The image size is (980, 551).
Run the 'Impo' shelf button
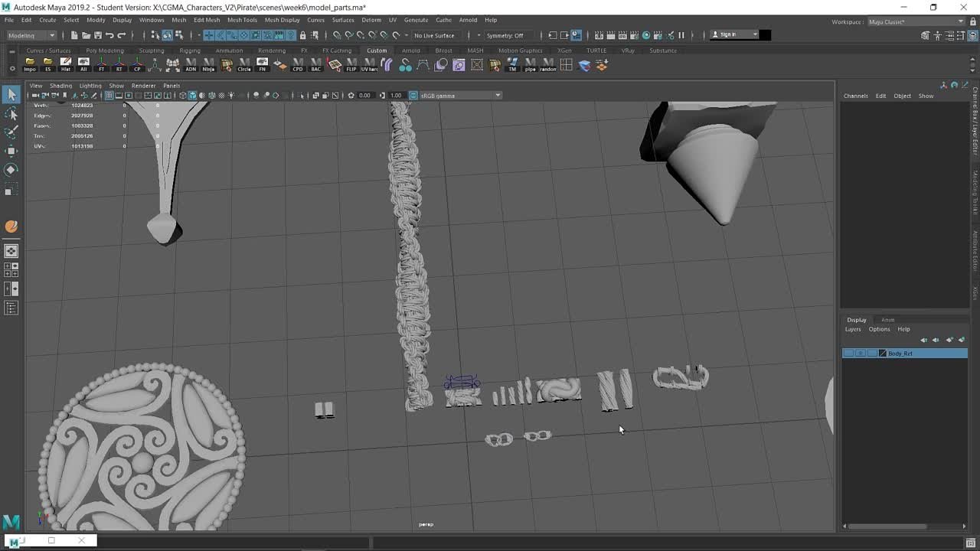30,65
